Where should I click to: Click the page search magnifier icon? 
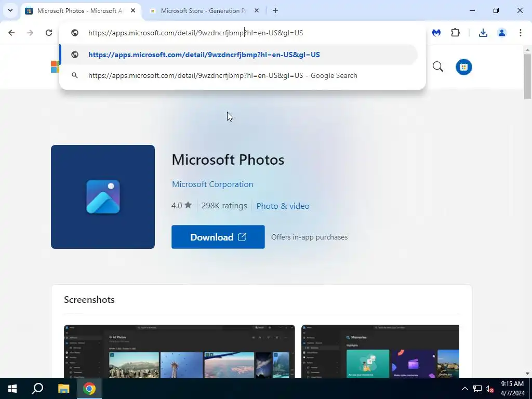(x=438, y=67)
